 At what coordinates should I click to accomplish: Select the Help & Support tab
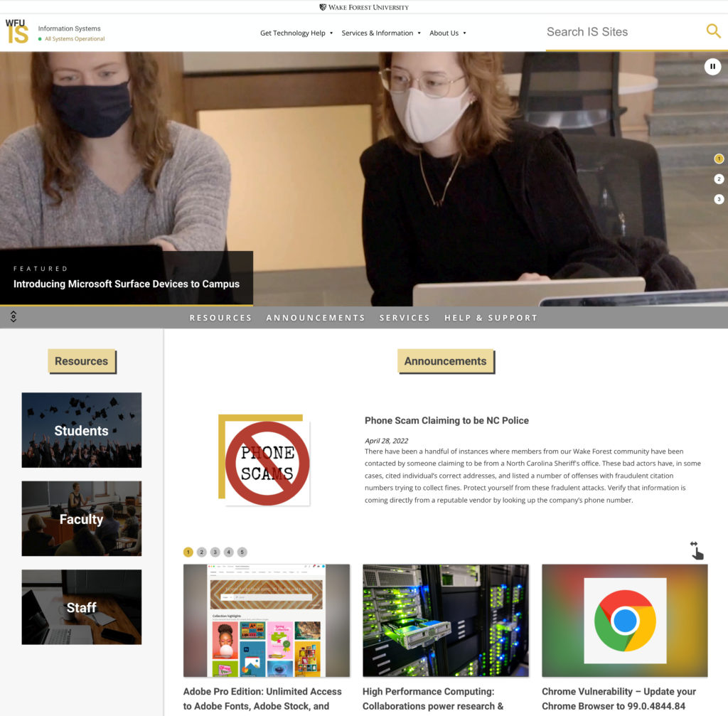(491, 318)
